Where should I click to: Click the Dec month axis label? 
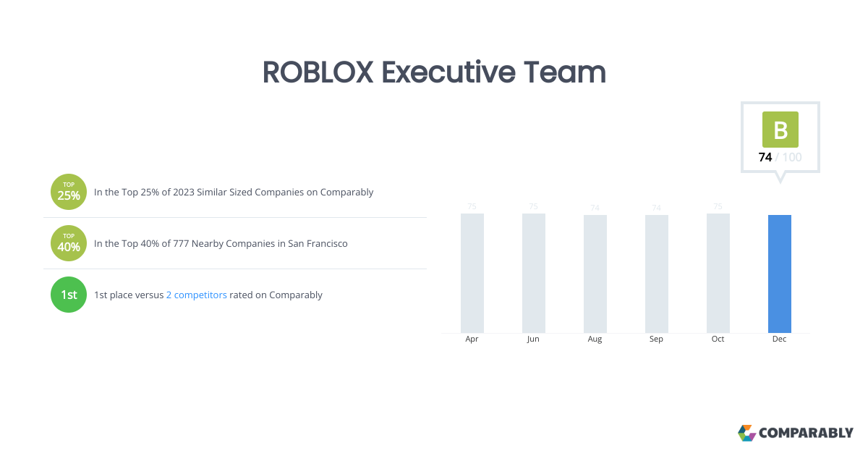click(779, 339)
